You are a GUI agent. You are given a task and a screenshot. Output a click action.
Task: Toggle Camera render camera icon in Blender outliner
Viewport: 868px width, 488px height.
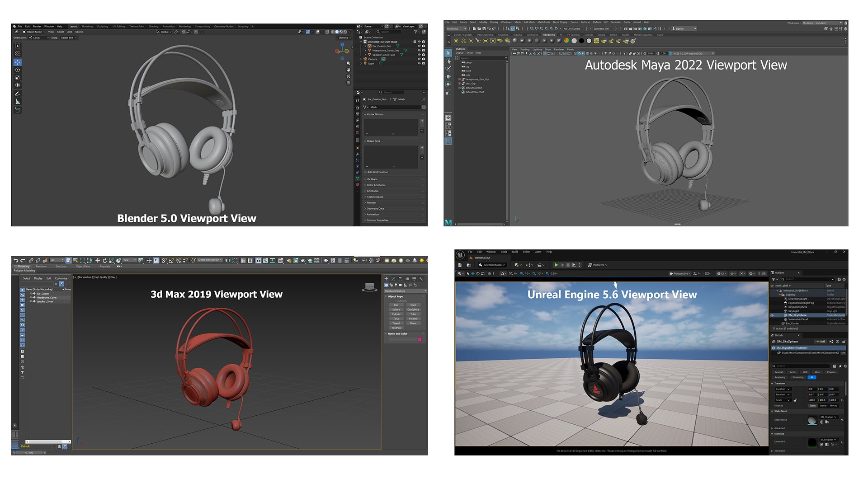pos(424,59)
